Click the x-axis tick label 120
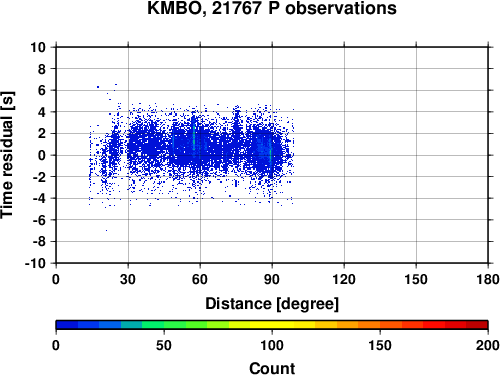The height and width of the screenshot is (375, 500). pos(344,279)
